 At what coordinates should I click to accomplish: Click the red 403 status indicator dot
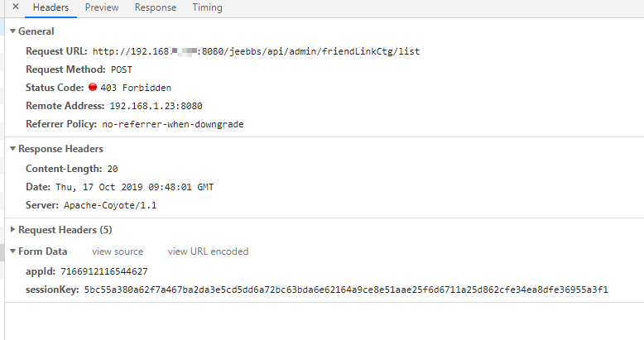[93, 88]
